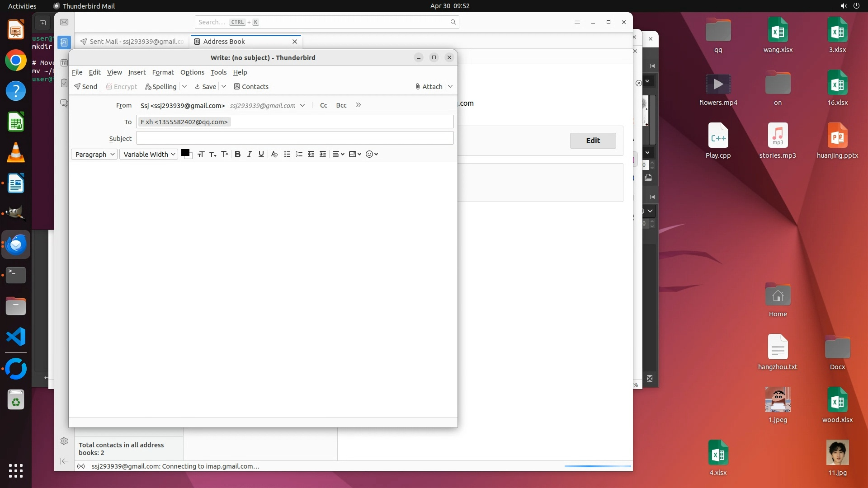Open the Variable Width font dropdown
868x488 pixels.
pos(149,154)
